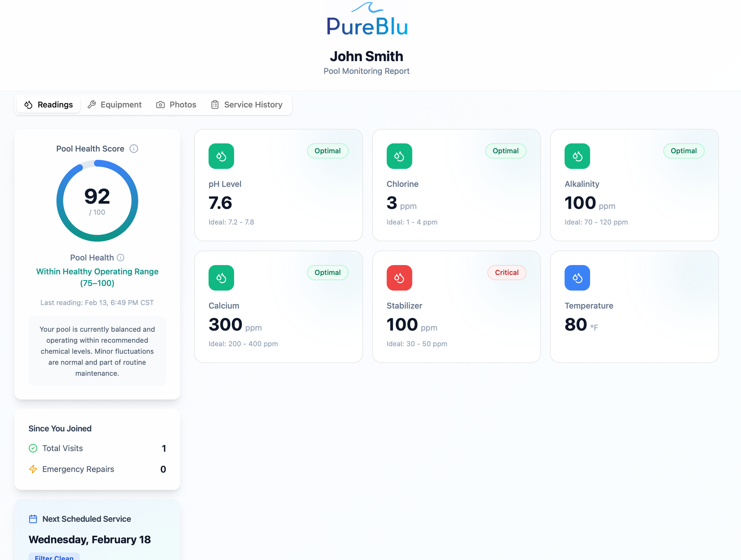Image resolution: width=741 pixels, height=560 pixels.
Task: Click the Filter Clean service tag
Action: 54,557
